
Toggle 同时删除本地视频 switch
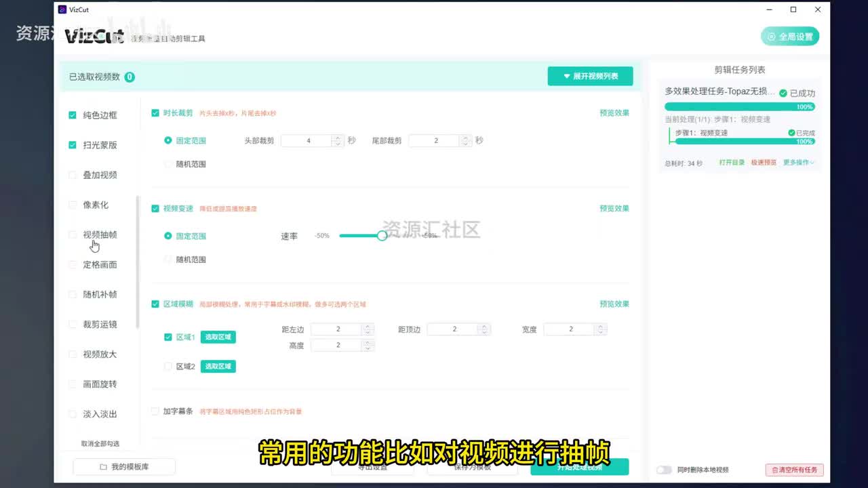pos(664,470)
